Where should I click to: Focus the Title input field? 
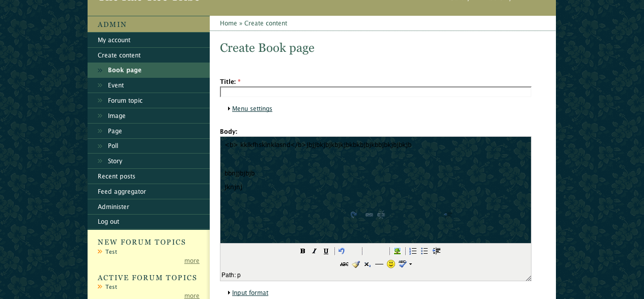point(376,92)
